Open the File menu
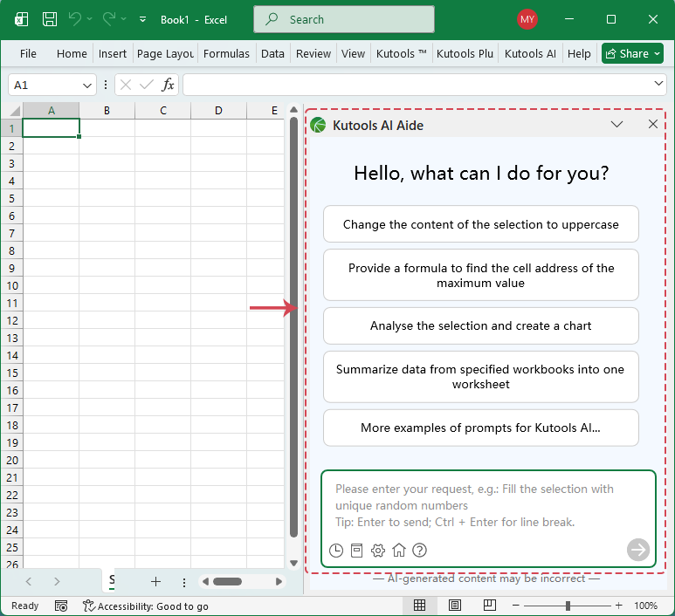The height and width of the screenshot is (616, 675). pos(28,54)
